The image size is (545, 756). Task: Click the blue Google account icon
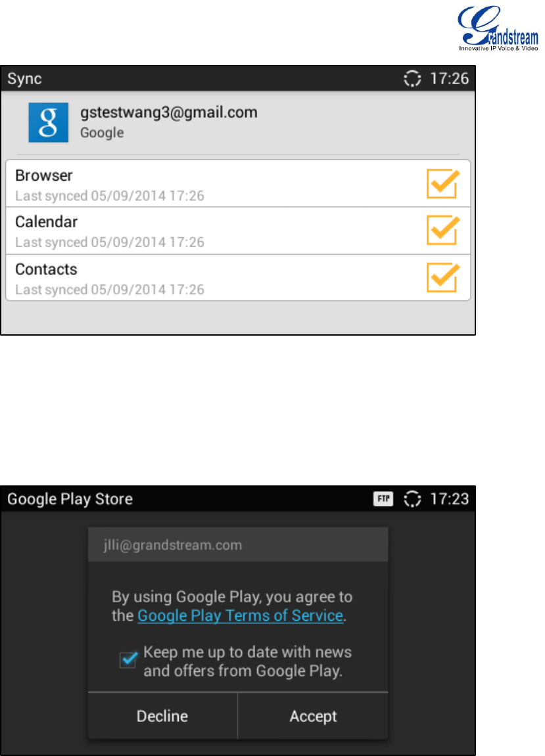point(48,122)
